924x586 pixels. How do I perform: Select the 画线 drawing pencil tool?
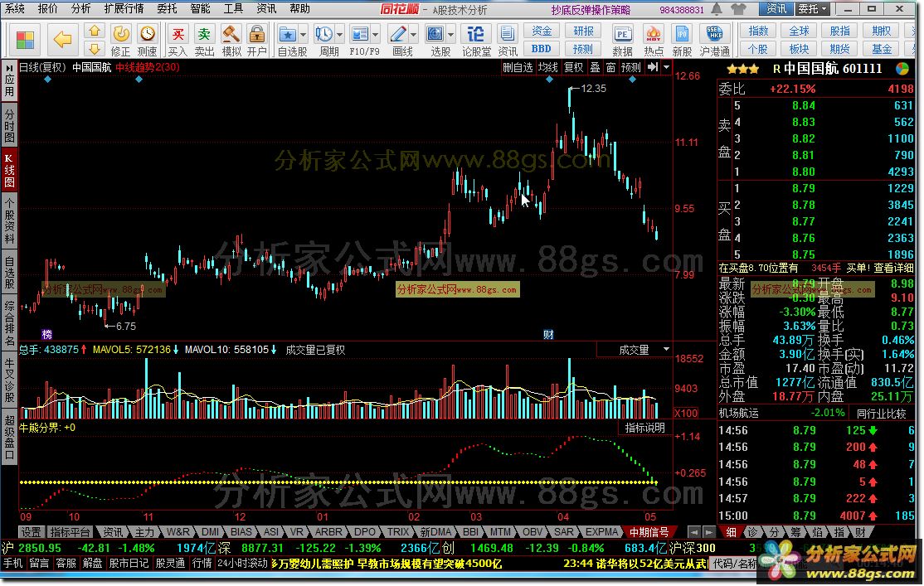(398, 34)
